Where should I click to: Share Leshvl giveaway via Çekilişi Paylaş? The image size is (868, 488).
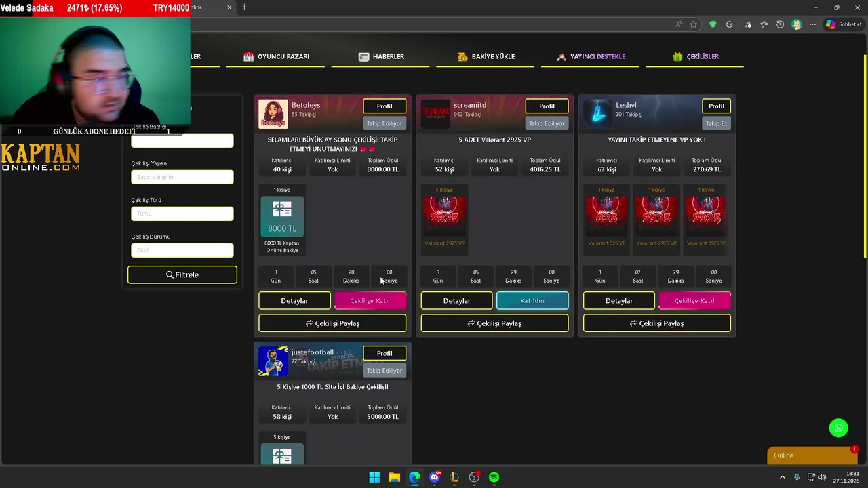[657, 323]
